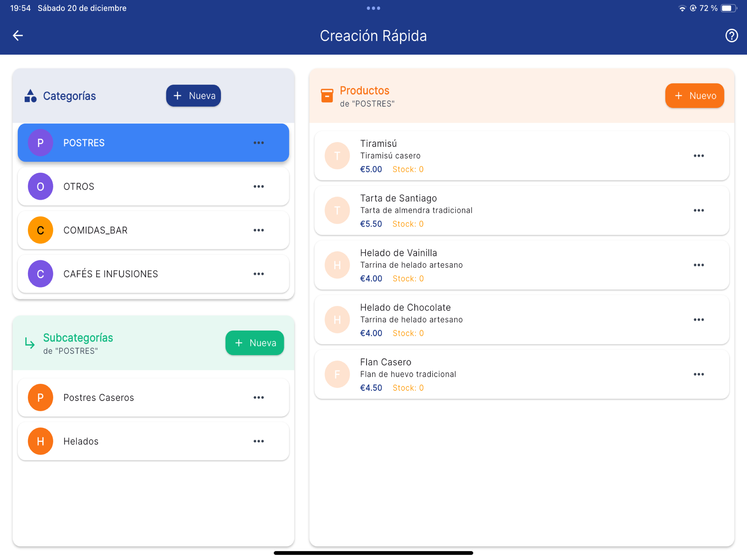Click the €5.50 price on Tarta de Santiago
Screen dimensions: 747x560
point(371,224)
